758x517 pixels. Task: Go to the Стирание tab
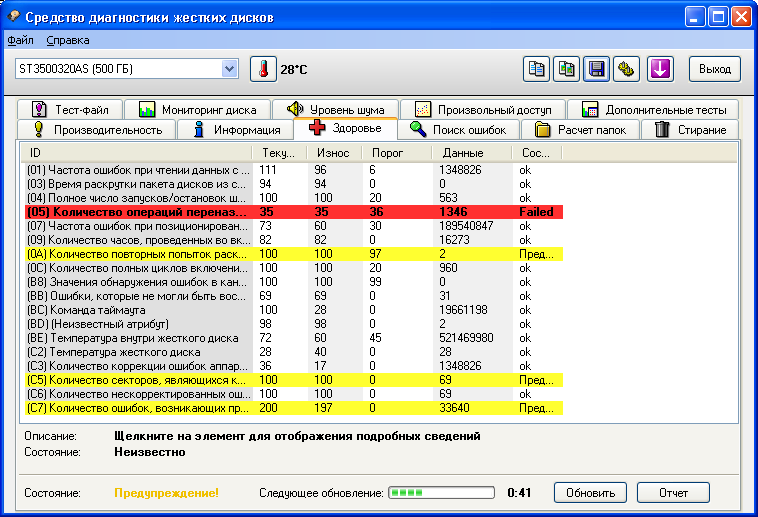pos(690,129)
